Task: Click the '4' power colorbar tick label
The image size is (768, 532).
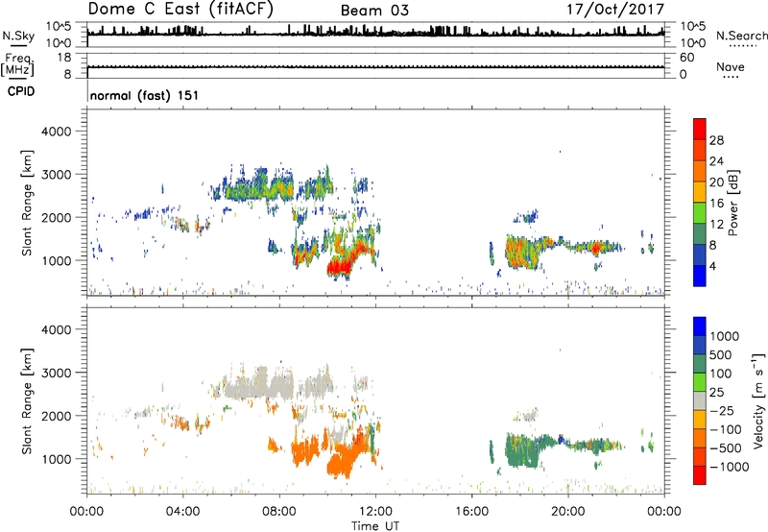Action: pyautogui.click(x=712, y=266)
